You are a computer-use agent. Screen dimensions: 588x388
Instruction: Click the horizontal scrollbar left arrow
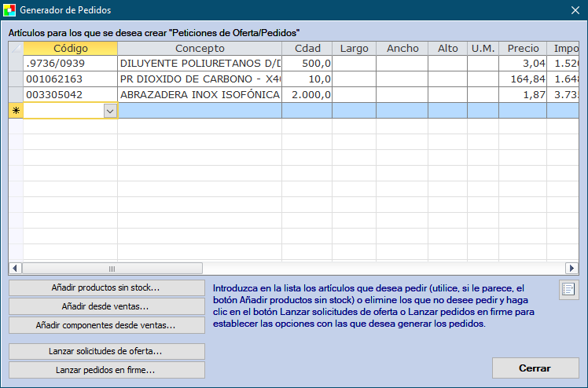[14, 269]
